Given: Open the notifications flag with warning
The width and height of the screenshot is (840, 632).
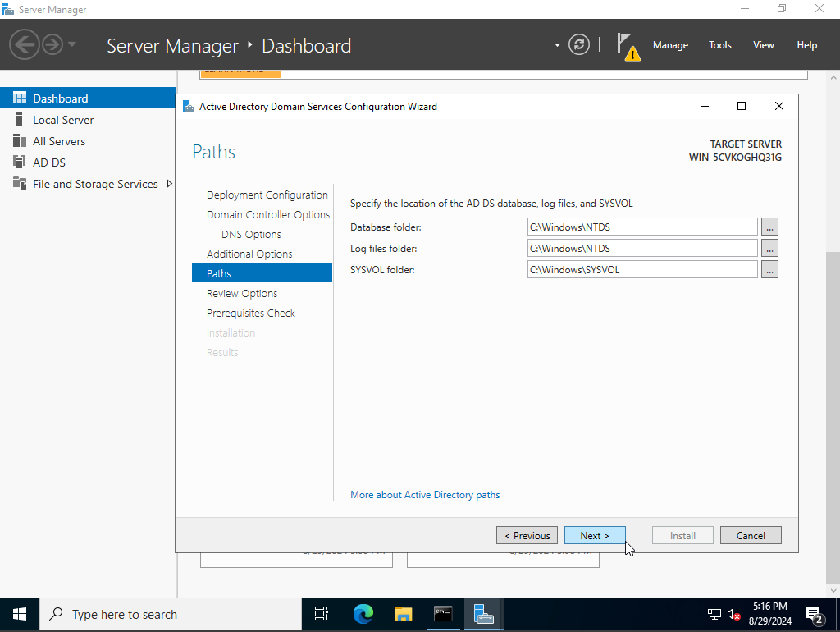Looking at the screenshot, I should (x=628, y=46).
